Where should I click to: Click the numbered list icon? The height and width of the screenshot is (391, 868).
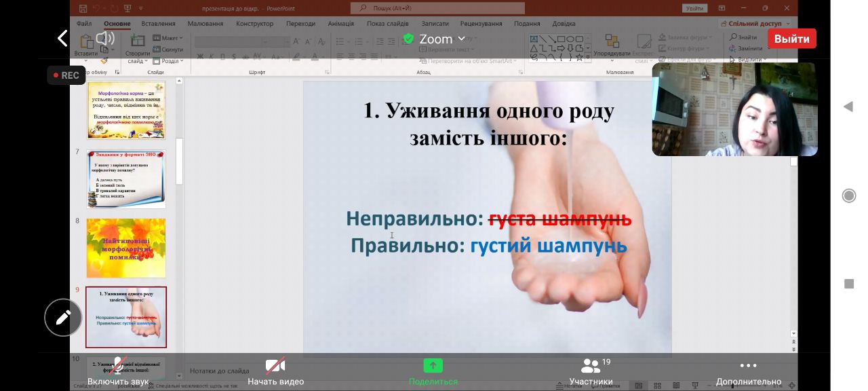359,41
